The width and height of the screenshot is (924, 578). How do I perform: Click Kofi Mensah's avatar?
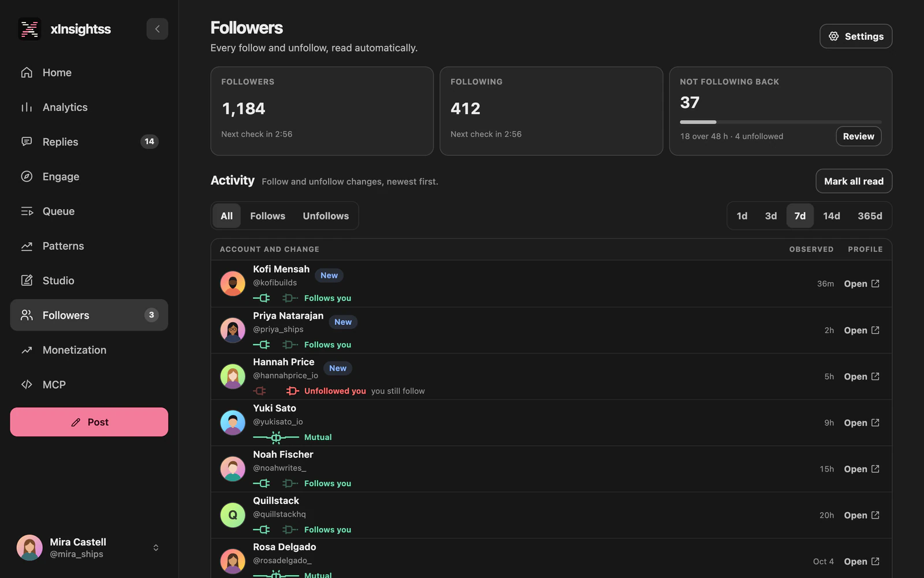(233, 284)
